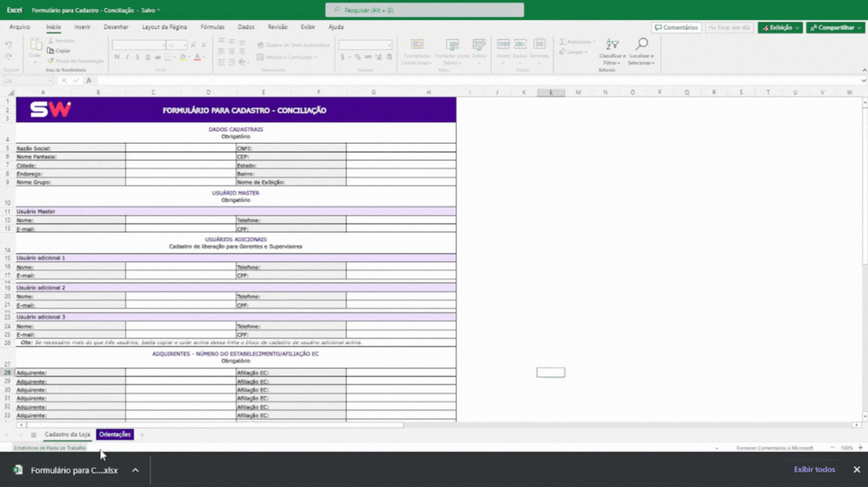Apply the red font color
Viewport: 868px width, 487px height.
pyautogui.click(x=197, y=57)
